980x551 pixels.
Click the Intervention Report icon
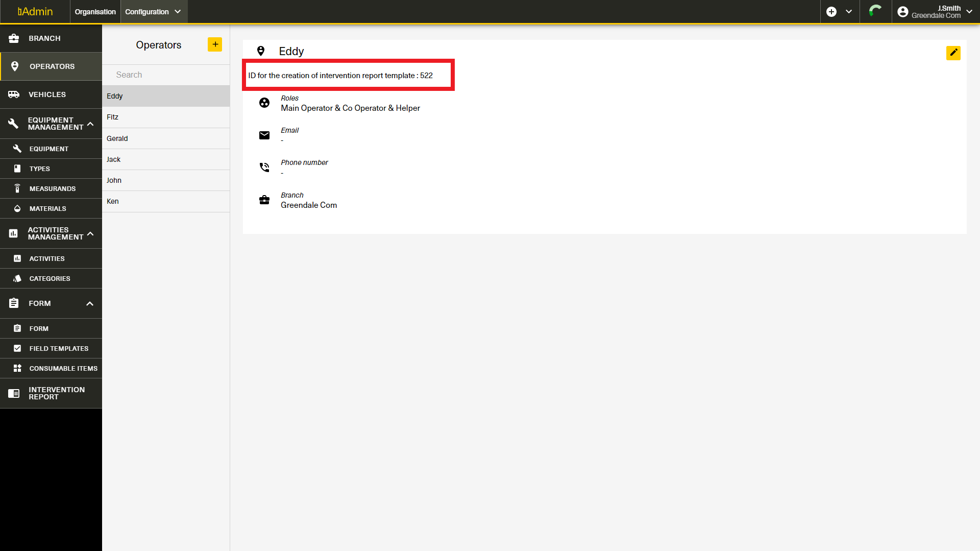coord(14,393)
